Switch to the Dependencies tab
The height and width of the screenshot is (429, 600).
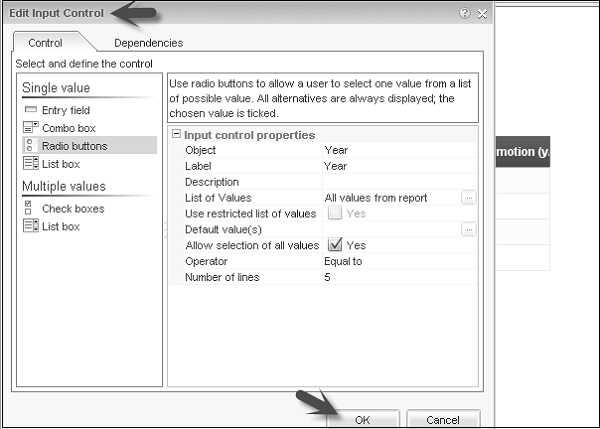(x=148, y=43)
